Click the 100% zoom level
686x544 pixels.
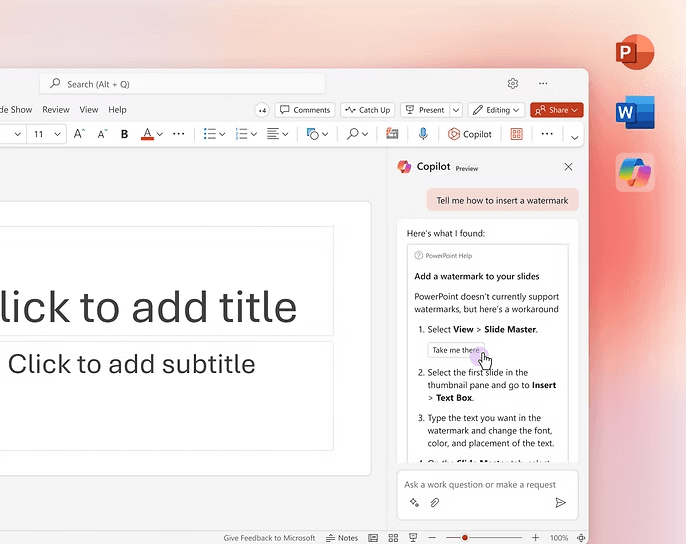pyautogui.click(x=559, y=538)
